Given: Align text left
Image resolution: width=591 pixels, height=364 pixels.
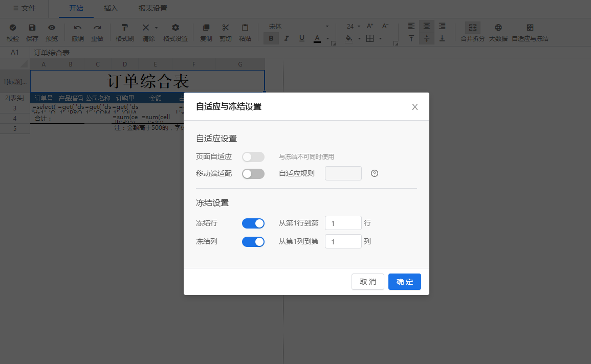Looking at the screenshot, I should pos(411,26).
